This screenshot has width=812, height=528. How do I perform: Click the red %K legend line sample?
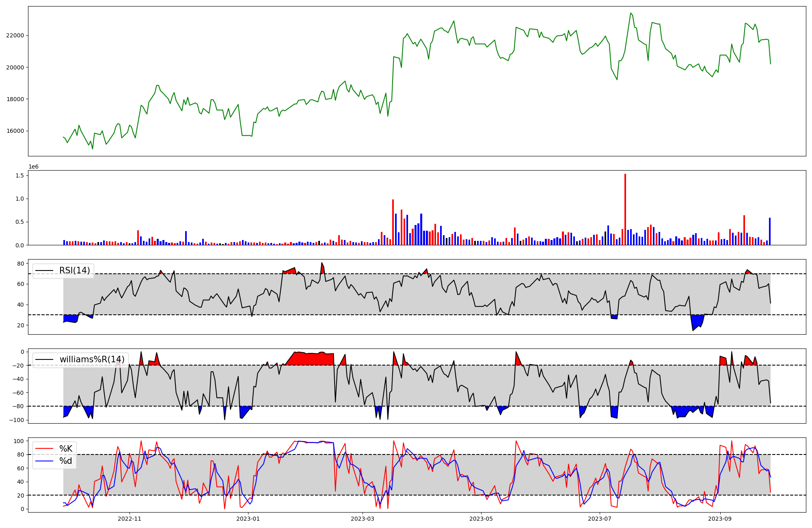[44, 449]
